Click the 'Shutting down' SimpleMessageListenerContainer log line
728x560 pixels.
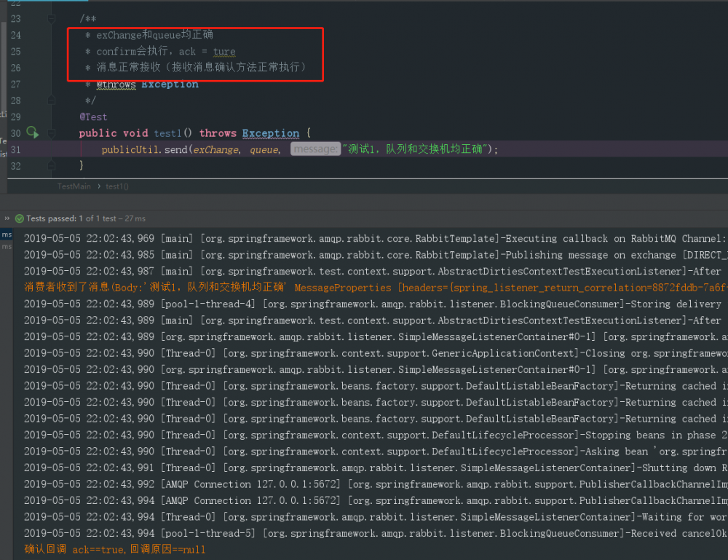point(376,468)
